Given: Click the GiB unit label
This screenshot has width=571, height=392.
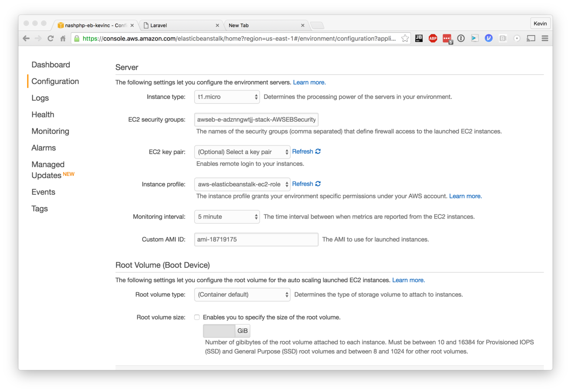Looking at the screenshot, I should 243,331.
